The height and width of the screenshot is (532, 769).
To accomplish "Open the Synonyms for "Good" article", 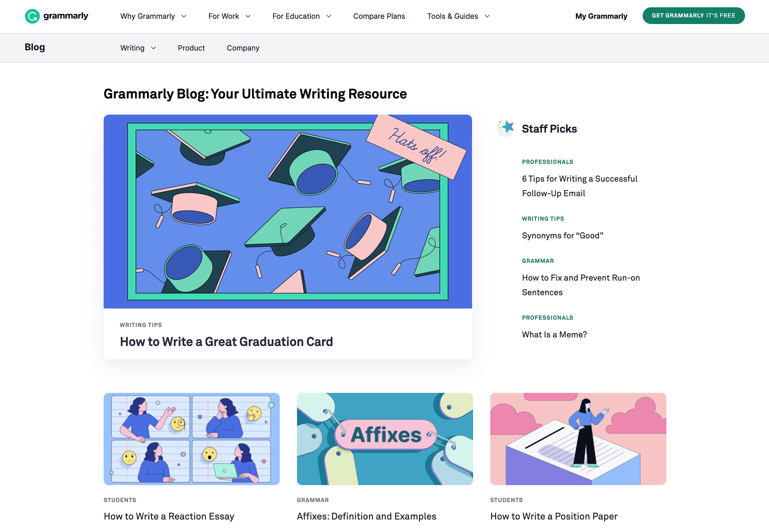I will pyautogui.click(x=562, y=236).
